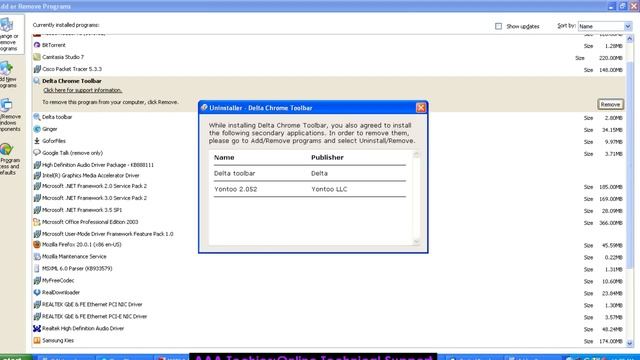This screenshot has height=360, width=640.
Task: Select the Yontoo 2.052 row in the dialog
Action: 310,189
